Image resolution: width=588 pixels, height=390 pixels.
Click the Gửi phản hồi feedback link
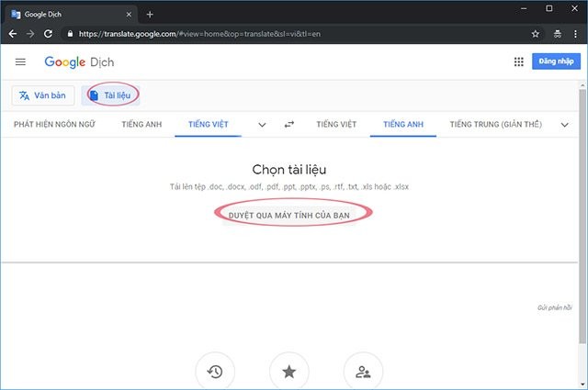[554, 307]
